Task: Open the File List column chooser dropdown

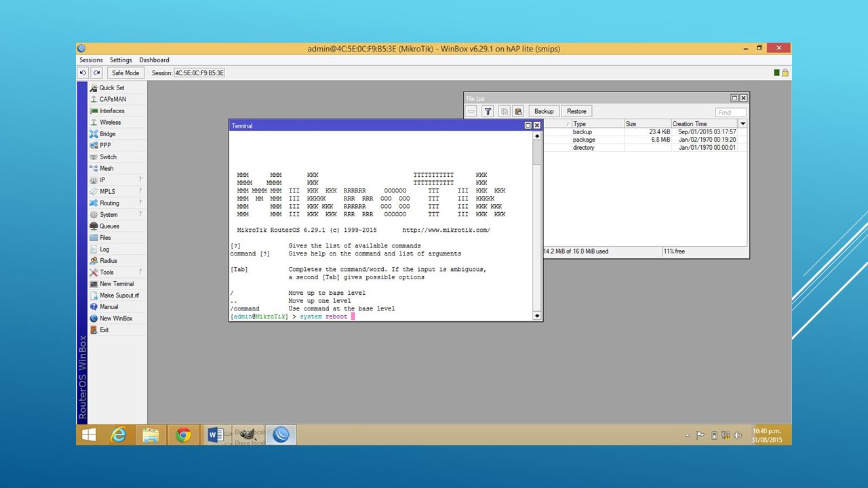Action: coord(743,123)
